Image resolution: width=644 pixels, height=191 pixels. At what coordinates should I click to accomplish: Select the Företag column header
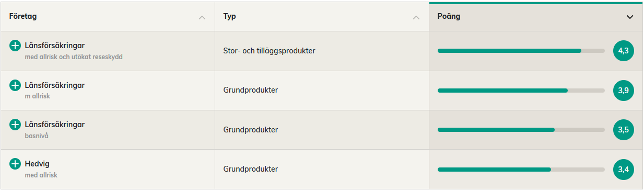tap(108, 16)
